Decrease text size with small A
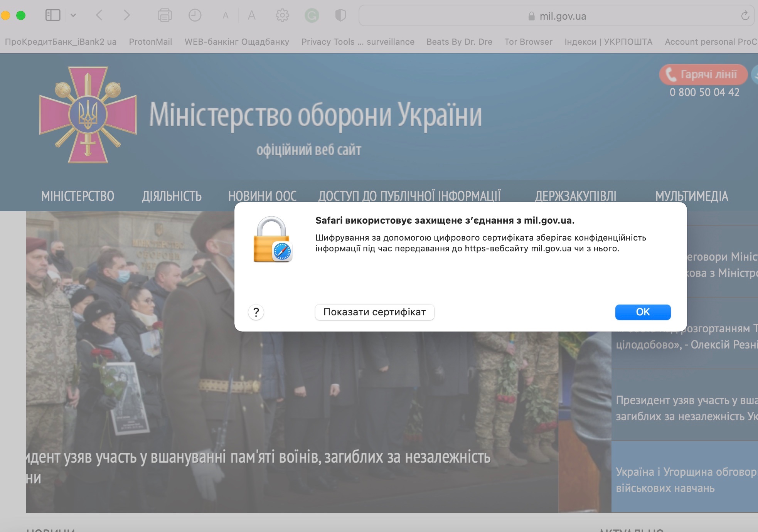The width and height of the screenshot is (758, 532). pos(226,16)
